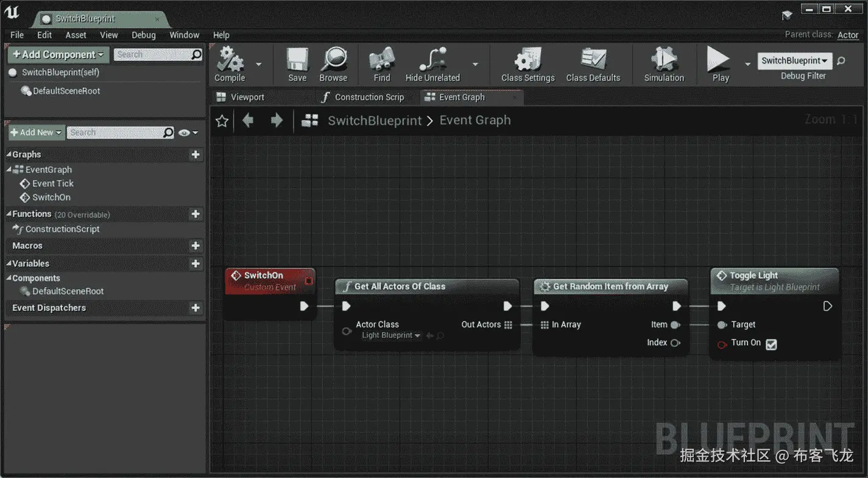Open the Debug menu

pyautogui.click(x=144, y=35)
